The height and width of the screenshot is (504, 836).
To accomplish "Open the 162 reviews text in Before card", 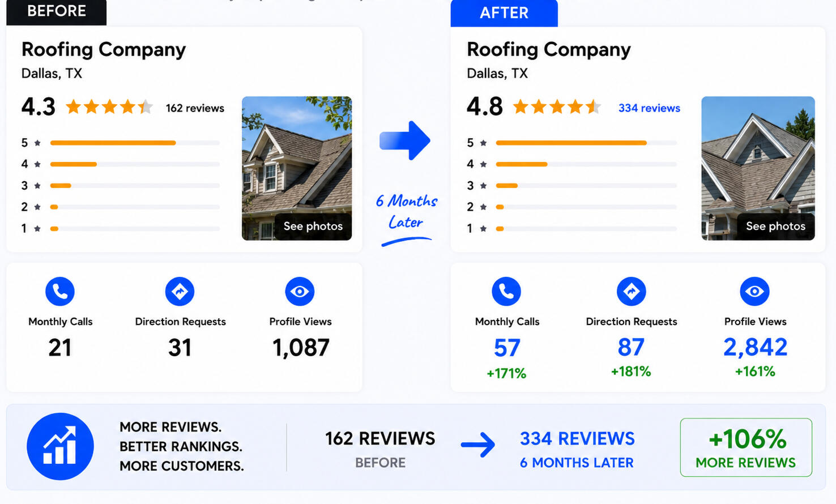I will [195, 108].
